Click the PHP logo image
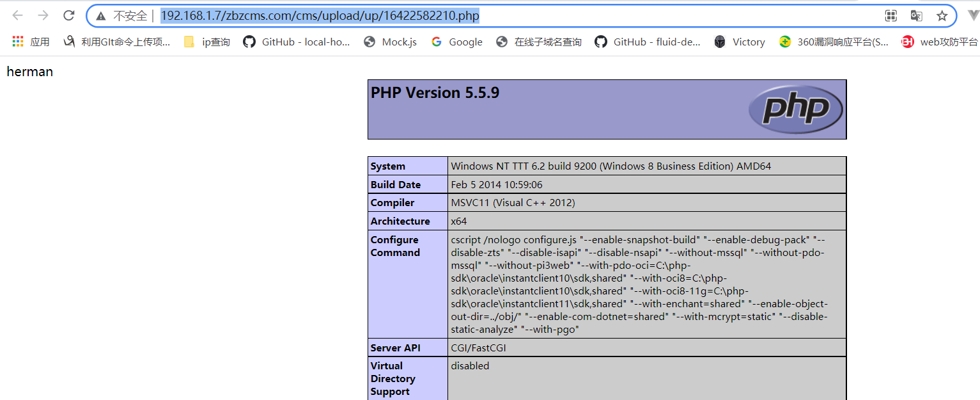This screenshot has height=400, width=980. tap(795, 109)
